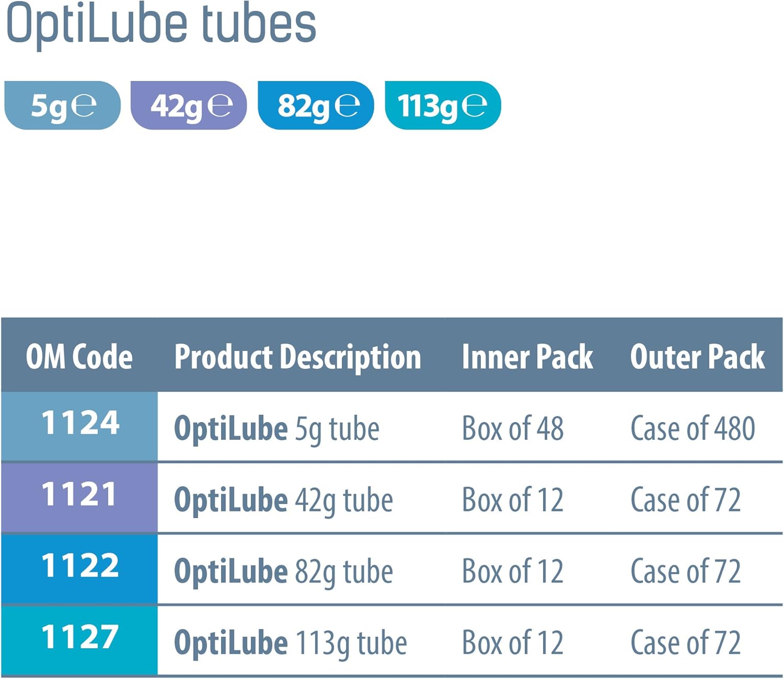Click the 82g blue size badge
Screen dimensions: 784x679
(316, 106)
